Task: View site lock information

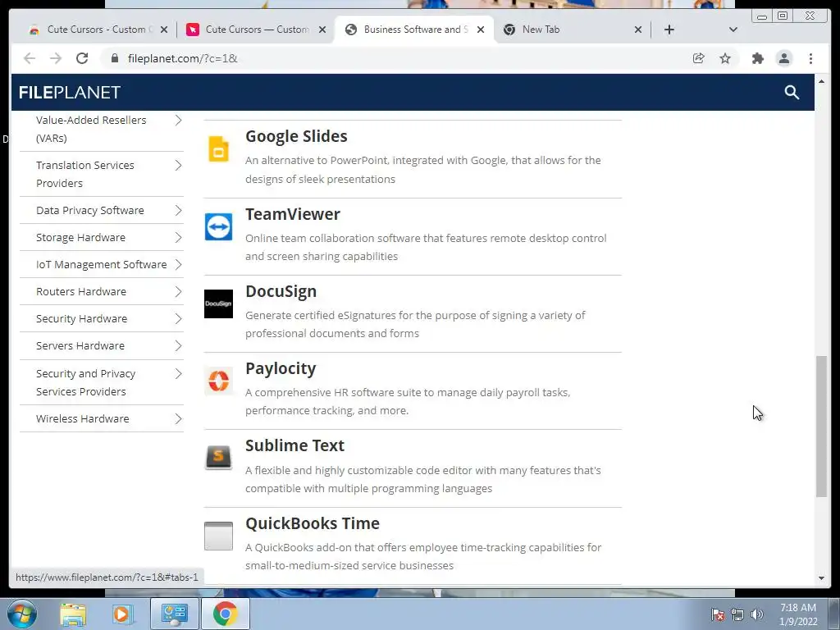Action: click(x=115, y=58)
